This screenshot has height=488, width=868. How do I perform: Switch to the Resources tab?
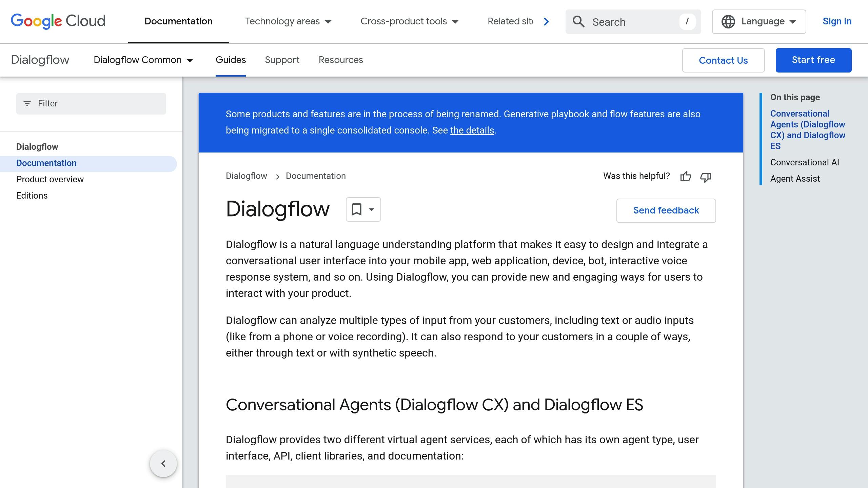pos(341,60)
